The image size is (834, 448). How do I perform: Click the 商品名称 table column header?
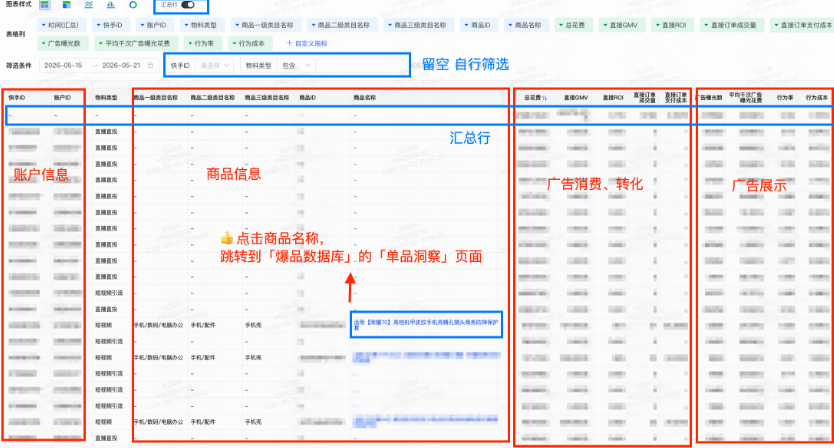tap(365, 98)
